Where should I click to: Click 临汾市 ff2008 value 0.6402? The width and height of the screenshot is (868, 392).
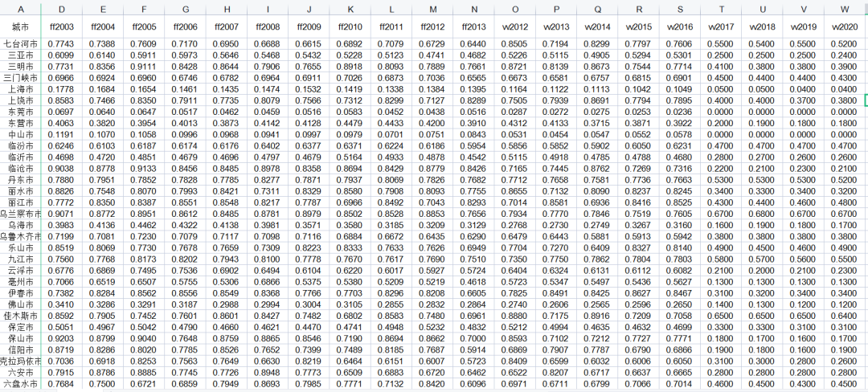tap(268, 146)
